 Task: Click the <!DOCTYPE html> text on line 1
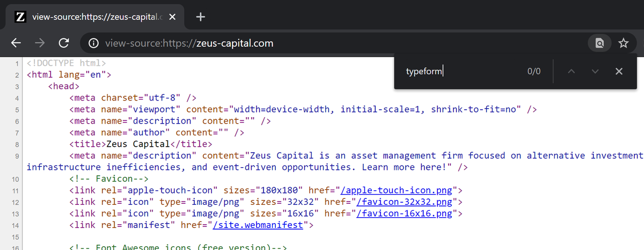[x=66, y=63]
